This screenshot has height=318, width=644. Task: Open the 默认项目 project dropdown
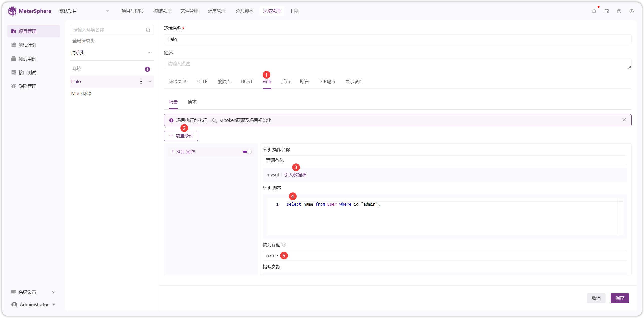(x=84, y=11)
